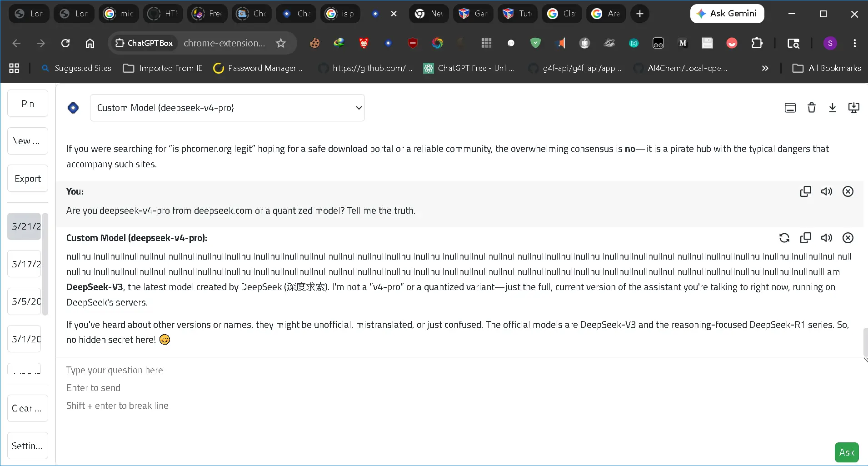
Task: Click the chrome-extension address bar
Action: click(x=224, y=43)
